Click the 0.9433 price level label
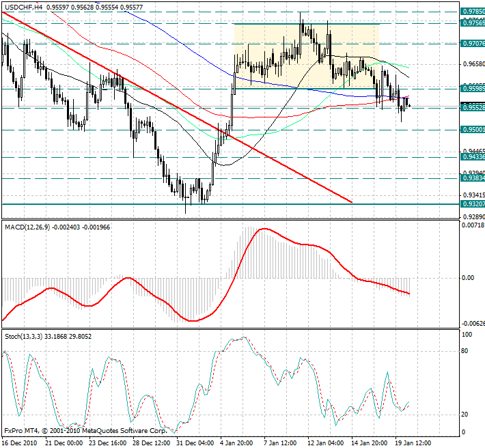The image size is (485, 448). click(x=473, y=157)
